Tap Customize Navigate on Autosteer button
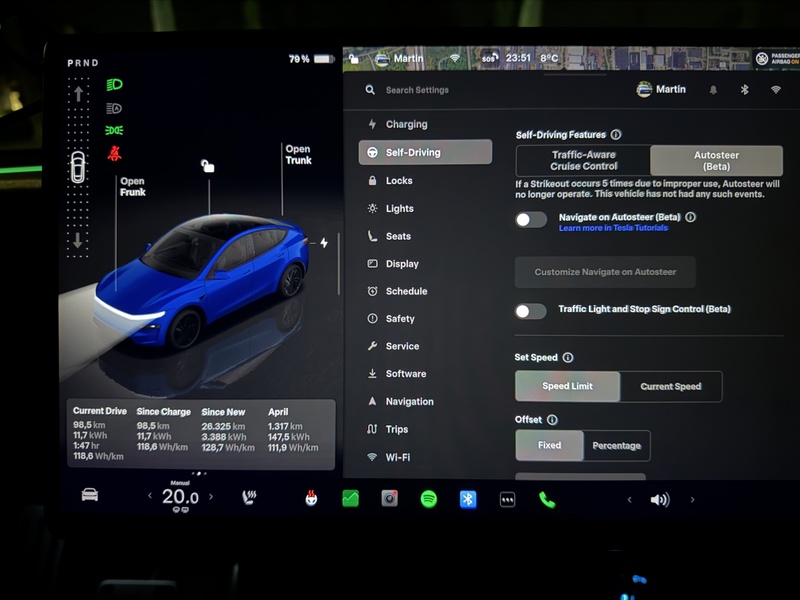The image size is (800, 600). (605, 272)
